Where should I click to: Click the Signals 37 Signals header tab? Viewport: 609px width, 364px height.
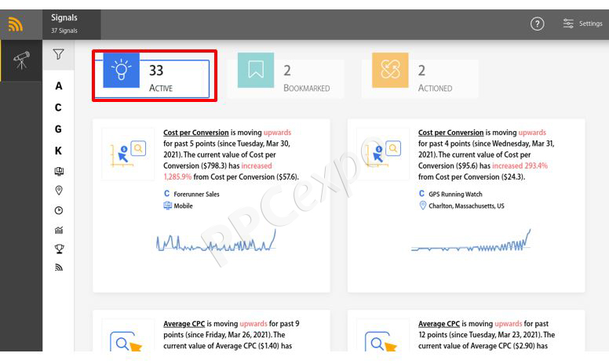pyautogui.click(x=72, y=24)
